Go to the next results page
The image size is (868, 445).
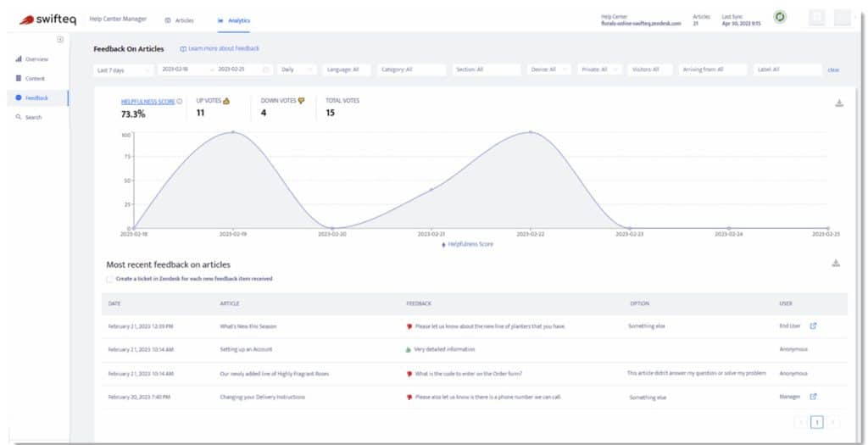(x=833, y=422)
